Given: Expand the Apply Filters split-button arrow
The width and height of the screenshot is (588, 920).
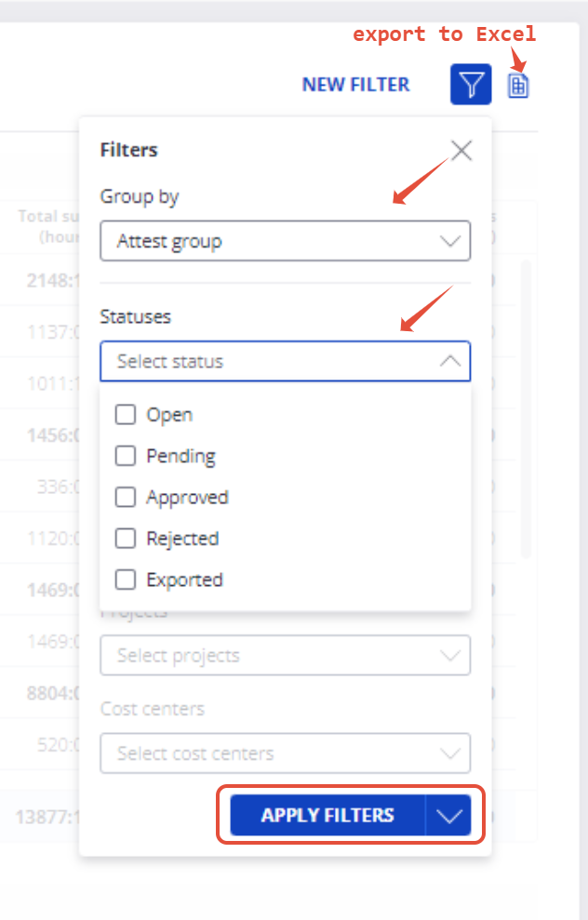Looking at the screenshot, I should [x=448, y=816].
